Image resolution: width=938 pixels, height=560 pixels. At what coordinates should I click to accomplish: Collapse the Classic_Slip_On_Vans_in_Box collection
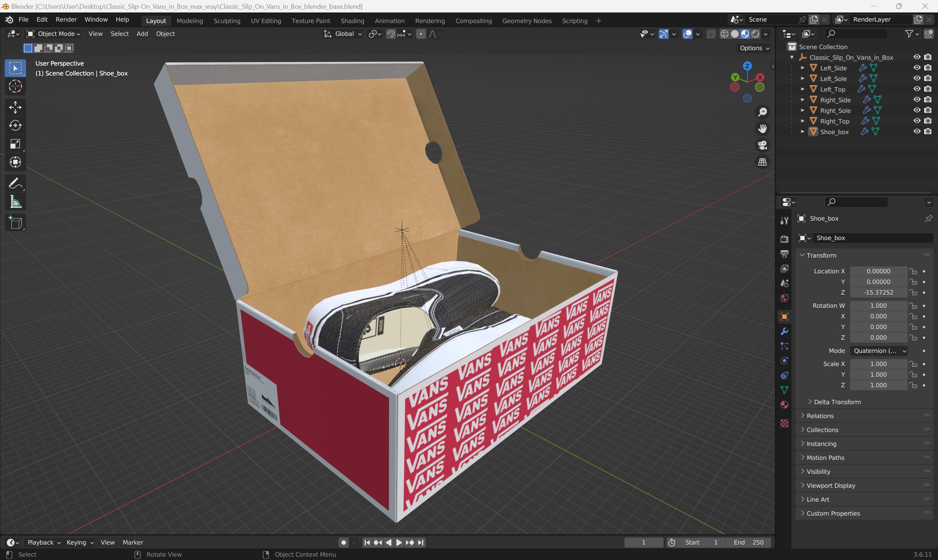click(792, 58)
